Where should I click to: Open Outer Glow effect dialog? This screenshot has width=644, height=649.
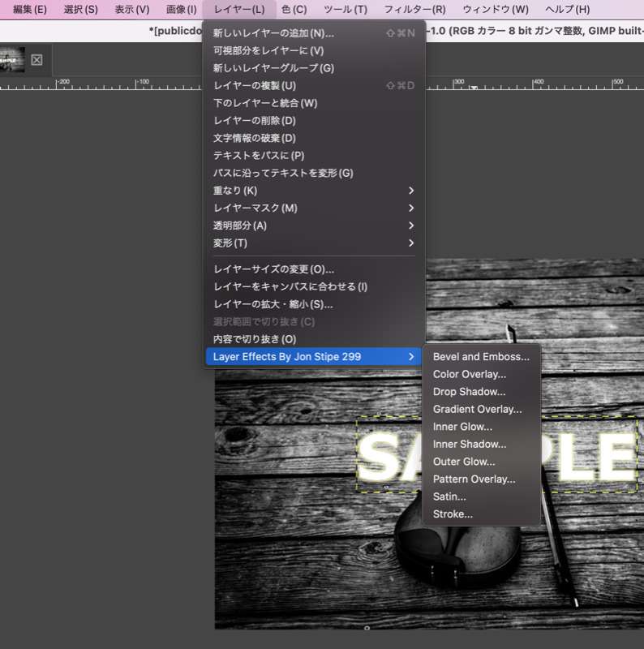pyautogui.click(x=464, y=462)
